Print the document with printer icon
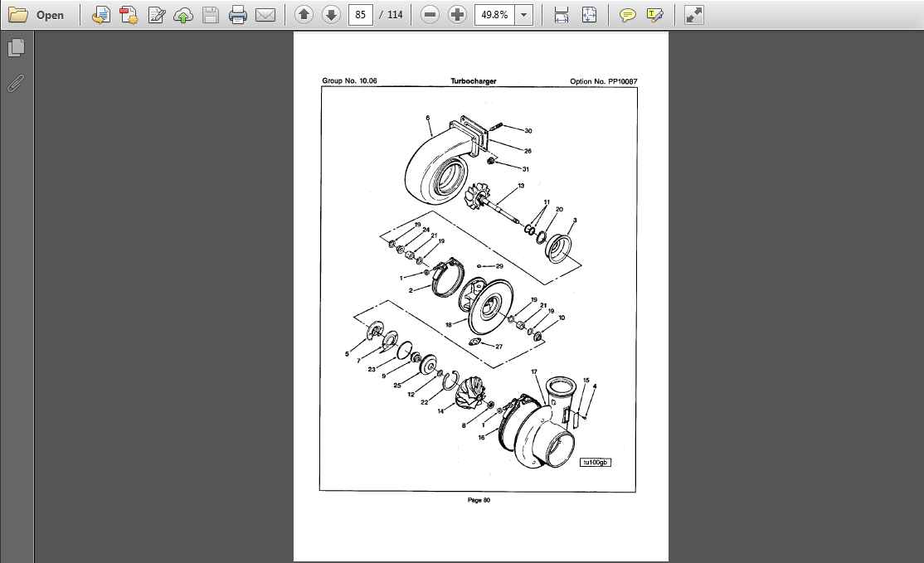The width and height of the screenshot is (924, 563). [237, 15]
